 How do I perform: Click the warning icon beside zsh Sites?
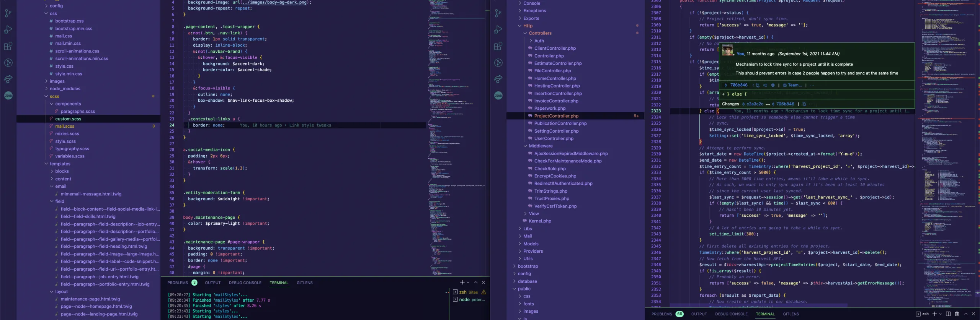click(x=484, y=292)
